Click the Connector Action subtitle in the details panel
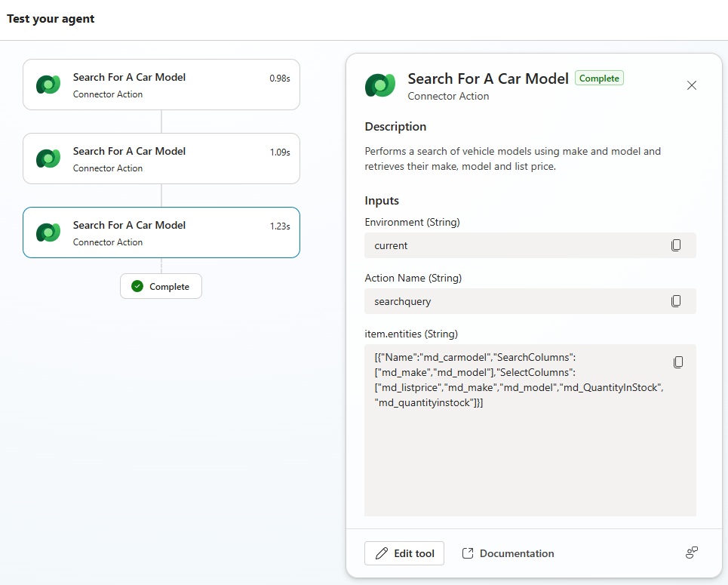Screen dimensions: 728x585 pos(448,96)
